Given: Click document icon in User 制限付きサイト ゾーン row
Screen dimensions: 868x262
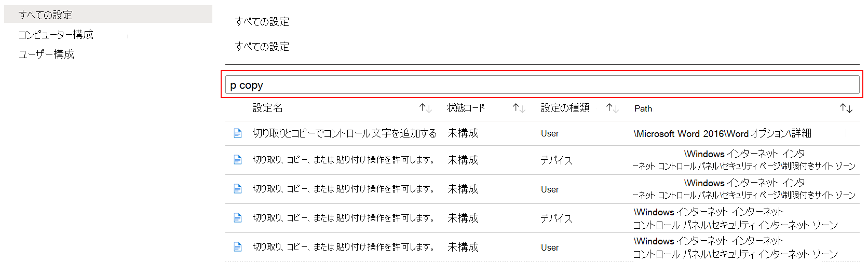Looking at the screenshot, I should [x=238, y=189].
